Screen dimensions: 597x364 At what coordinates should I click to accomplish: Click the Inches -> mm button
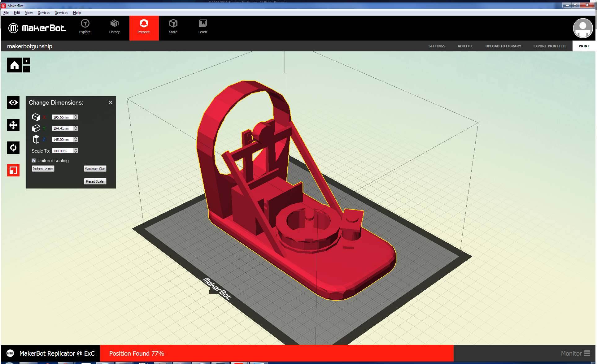tap(43, 169)
